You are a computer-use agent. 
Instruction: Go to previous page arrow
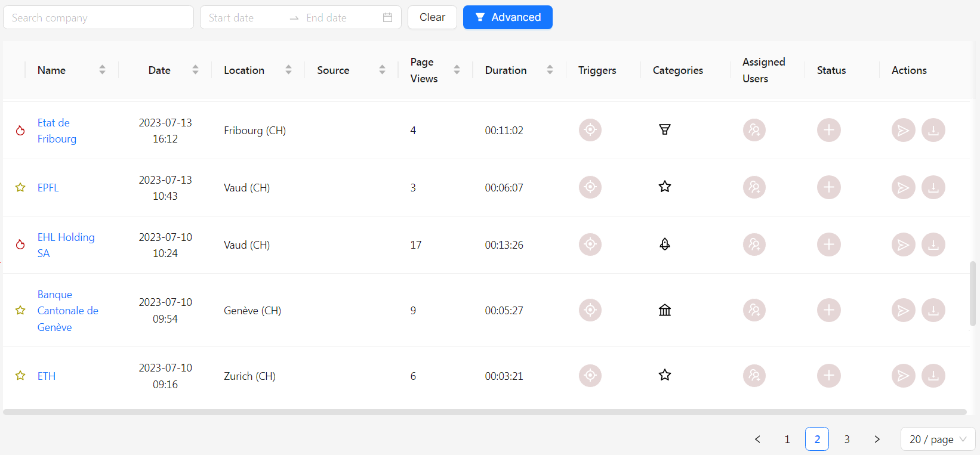tap(757, 439)
